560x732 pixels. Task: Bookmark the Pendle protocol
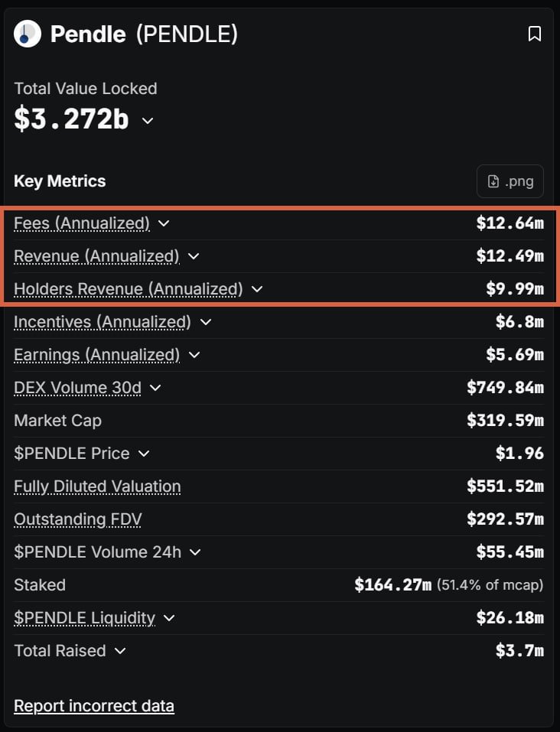535,34
